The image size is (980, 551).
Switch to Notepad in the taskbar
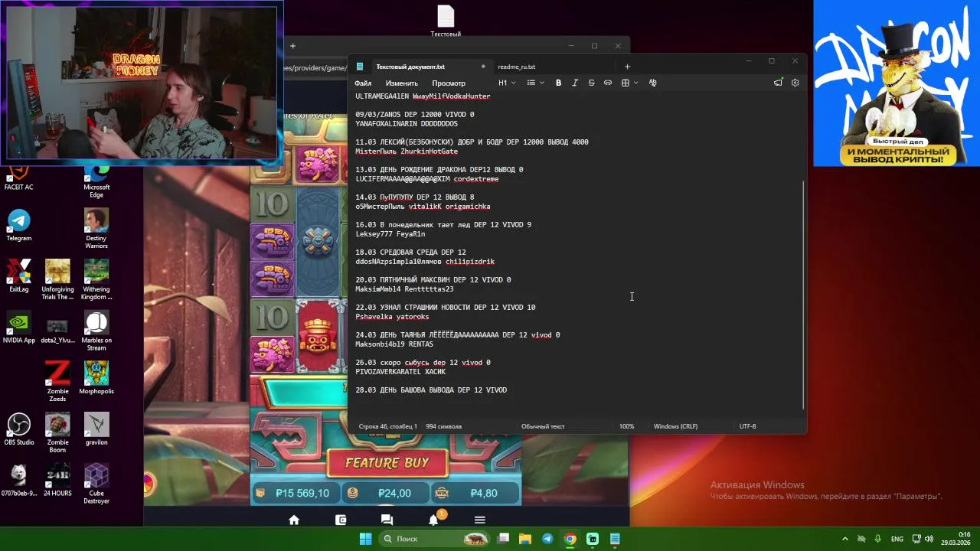(x=615, y=539)
